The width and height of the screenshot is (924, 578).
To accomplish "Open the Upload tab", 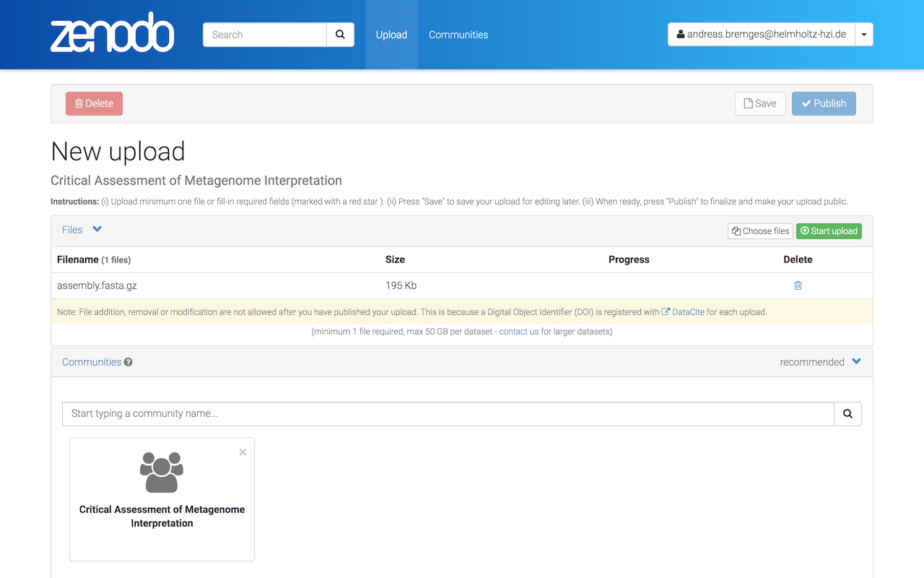I will [391, 35].
